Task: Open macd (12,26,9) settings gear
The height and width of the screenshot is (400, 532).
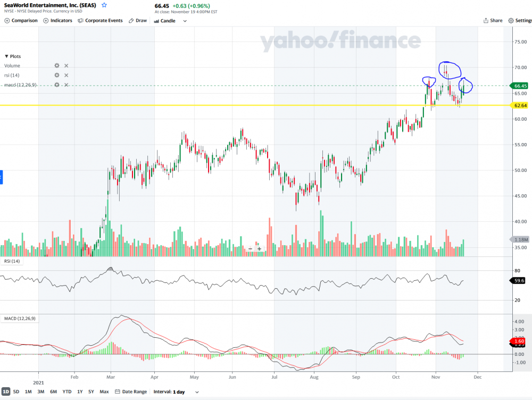Action: (57, 85)
